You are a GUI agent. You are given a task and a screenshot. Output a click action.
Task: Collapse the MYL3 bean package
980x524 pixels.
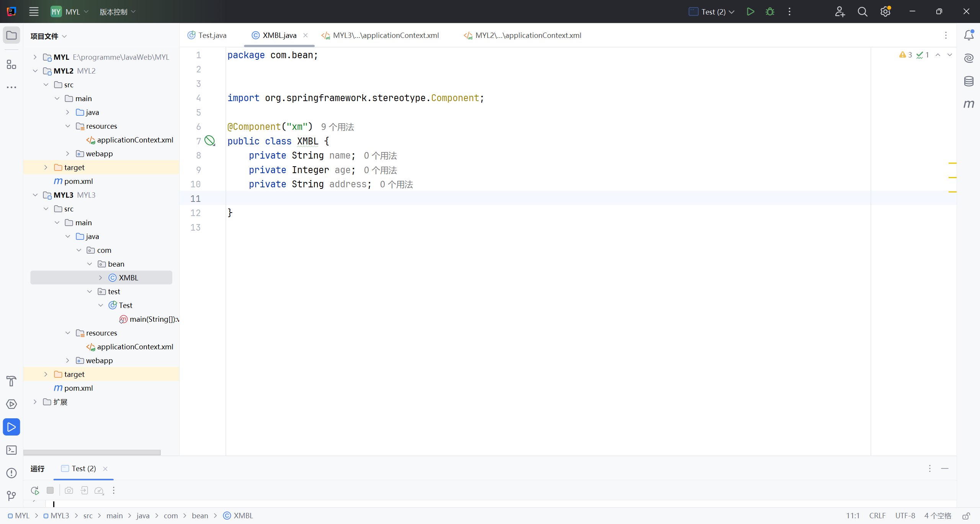pos(90,264)
